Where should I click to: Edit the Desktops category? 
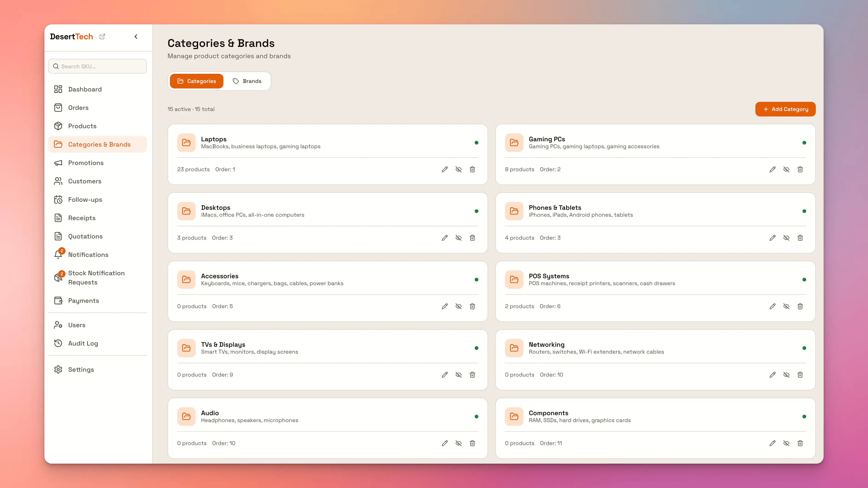tap(445, 238)
